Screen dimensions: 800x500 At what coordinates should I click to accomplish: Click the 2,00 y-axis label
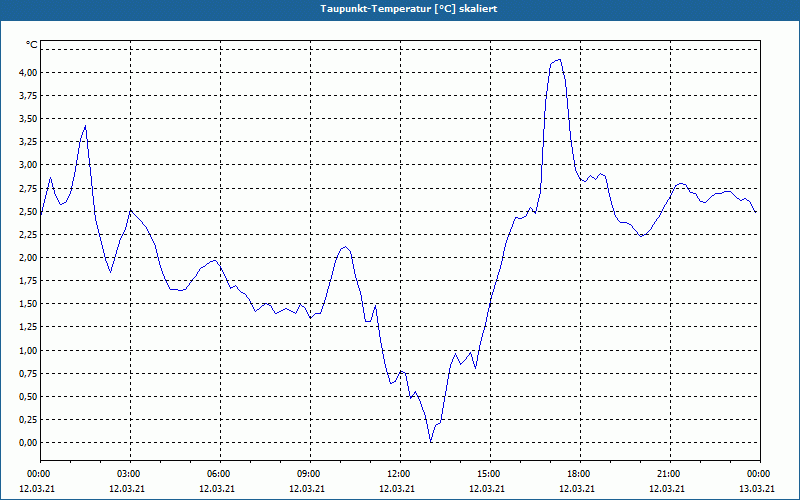28,258
